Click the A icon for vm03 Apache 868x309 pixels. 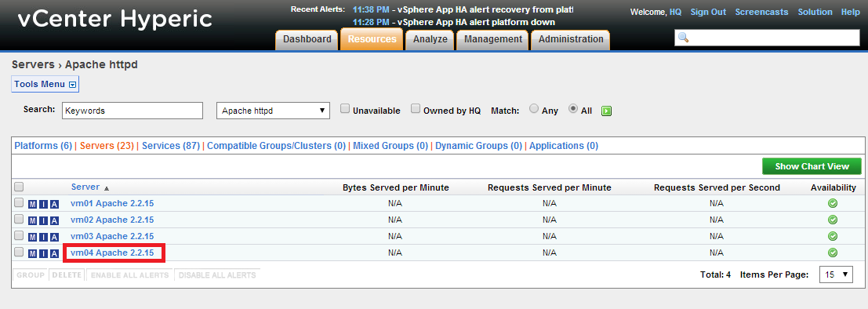53,237
